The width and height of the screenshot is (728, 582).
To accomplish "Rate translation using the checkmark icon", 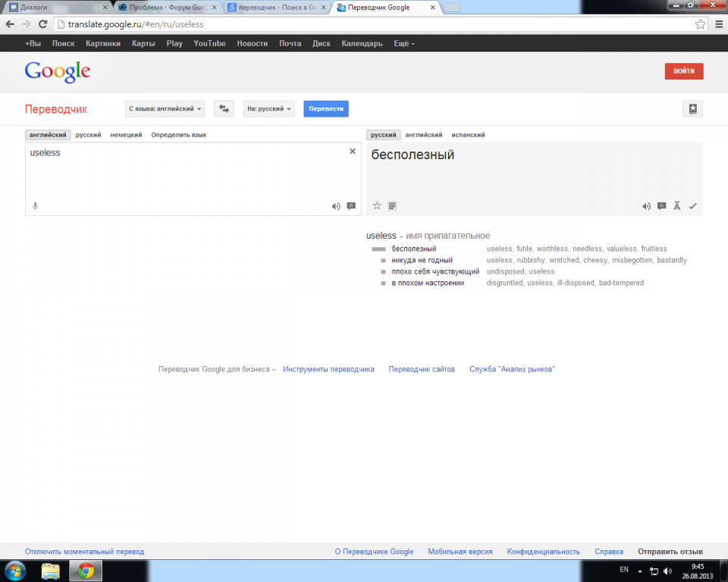I will pos(692,206).
